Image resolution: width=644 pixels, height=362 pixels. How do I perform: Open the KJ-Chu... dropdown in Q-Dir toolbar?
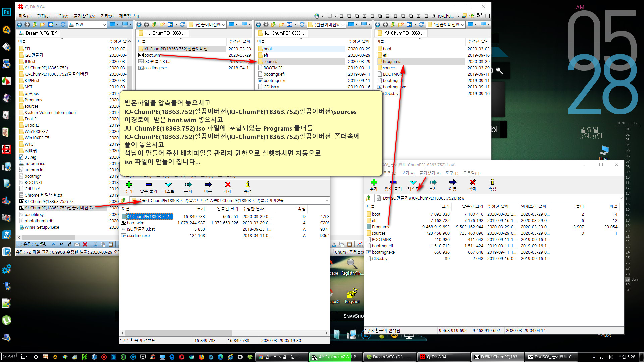click(x=458, y=16)
